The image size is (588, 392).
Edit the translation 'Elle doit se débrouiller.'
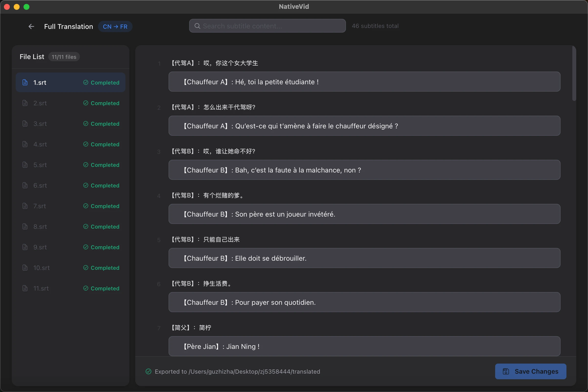click(x=365, y=258)
